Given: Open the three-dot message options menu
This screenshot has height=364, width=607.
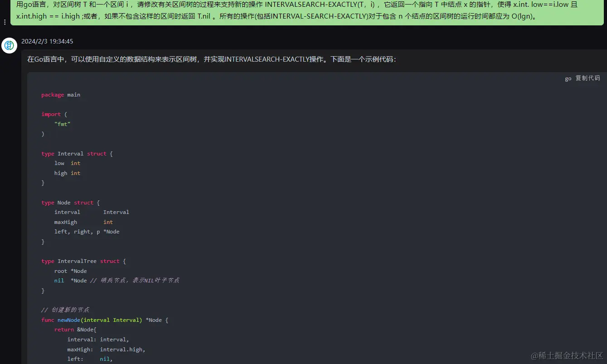Looking at the screenshot, I should pos(5,22).
